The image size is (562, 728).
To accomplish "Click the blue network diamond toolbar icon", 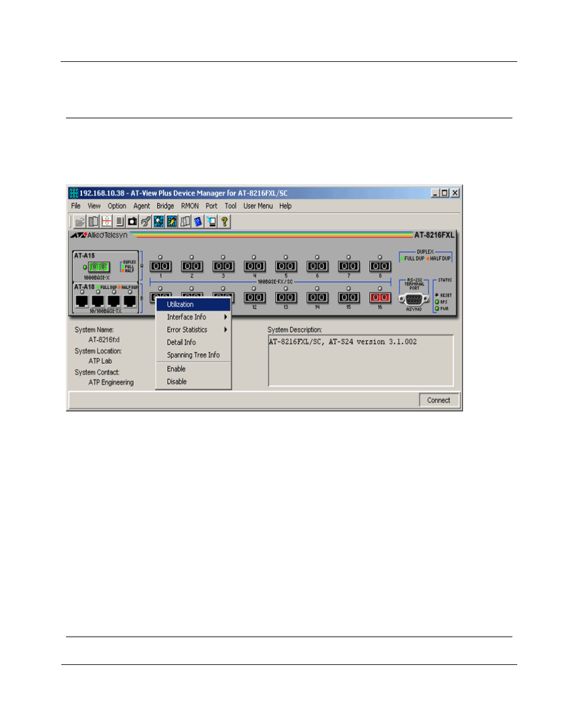I will tap(158, 222).
